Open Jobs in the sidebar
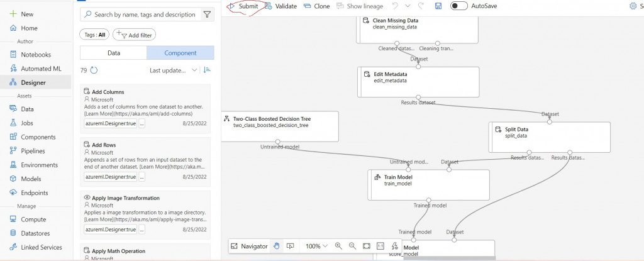 tap(21, 123)
